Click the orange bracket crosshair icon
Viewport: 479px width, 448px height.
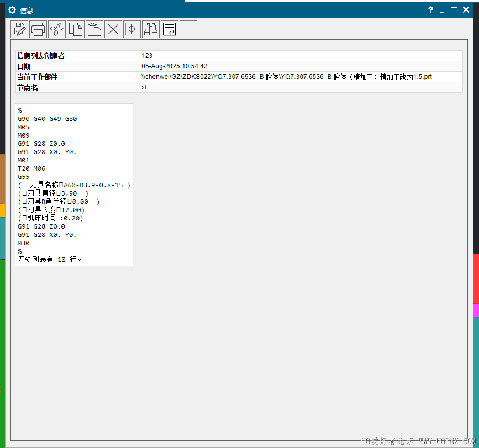132,29
